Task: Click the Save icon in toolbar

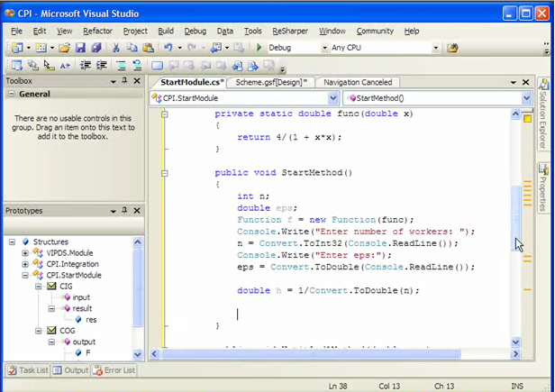Action: (x=80, y=48)
